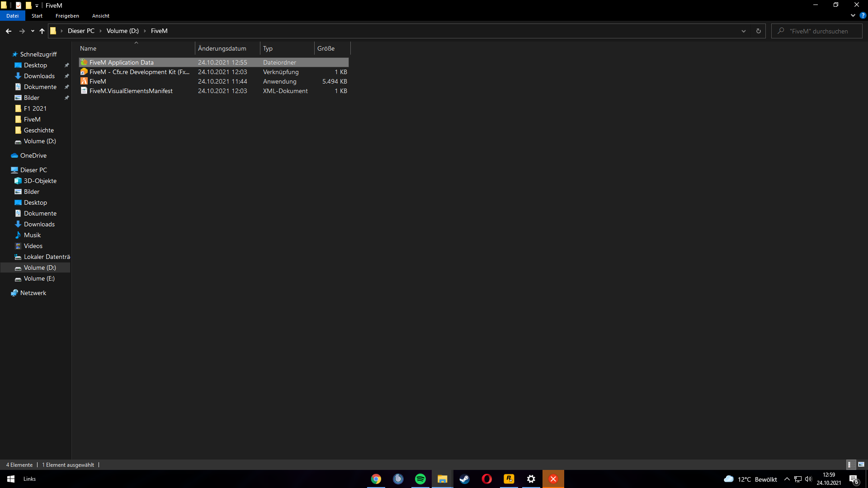Switch to details view in status bar
The image size is (868, 488).
tap(849, 465)
